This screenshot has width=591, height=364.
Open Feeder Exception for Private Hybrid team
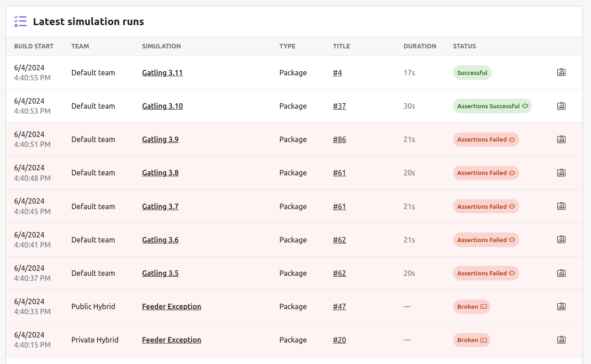(172, 340)
